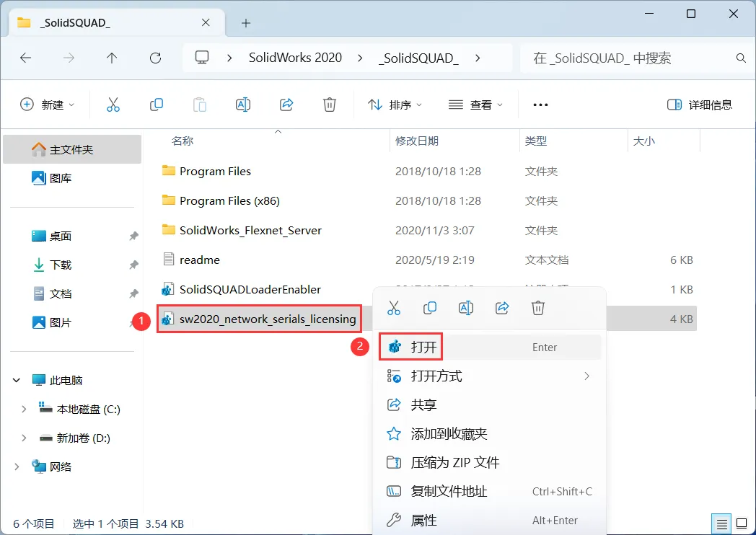The image size is (756, 535).
Task: Sort by 大小 column header
Action: coord(644,141)
